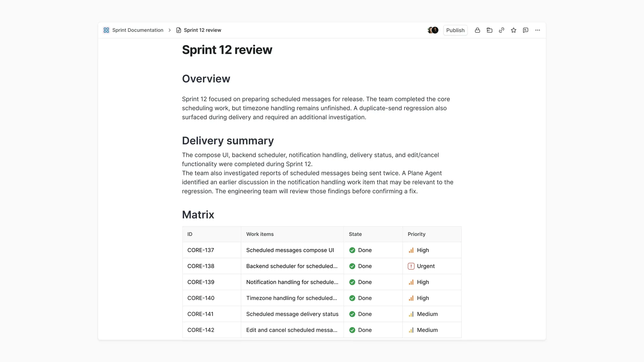Open the Sprint Documentation breadcrumb

coord(138,30)
